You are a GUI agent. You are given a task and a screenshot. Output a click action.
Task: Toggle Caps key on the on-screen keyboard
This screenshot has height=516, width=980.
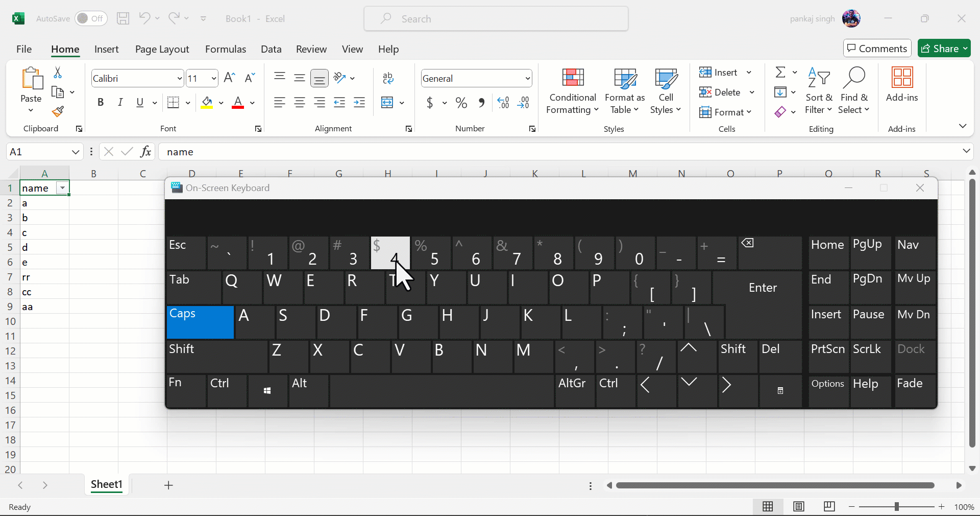point(199,322)
